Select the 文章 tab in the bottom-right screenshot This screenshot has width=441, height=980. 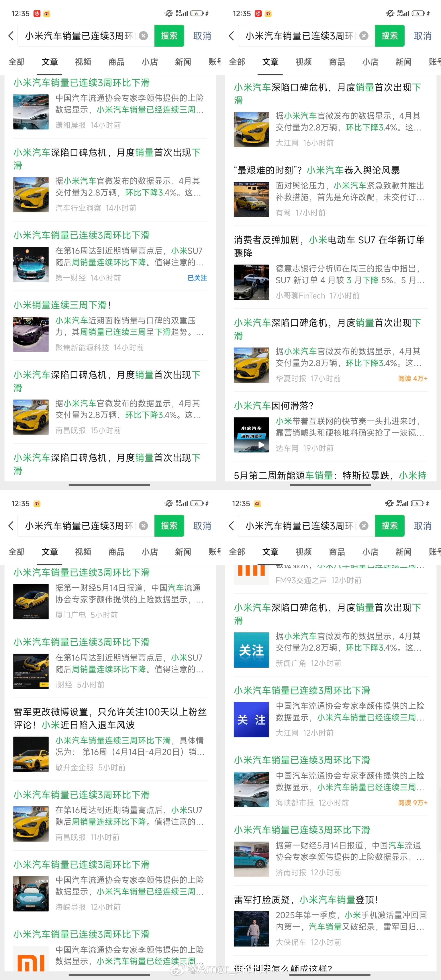270,552
